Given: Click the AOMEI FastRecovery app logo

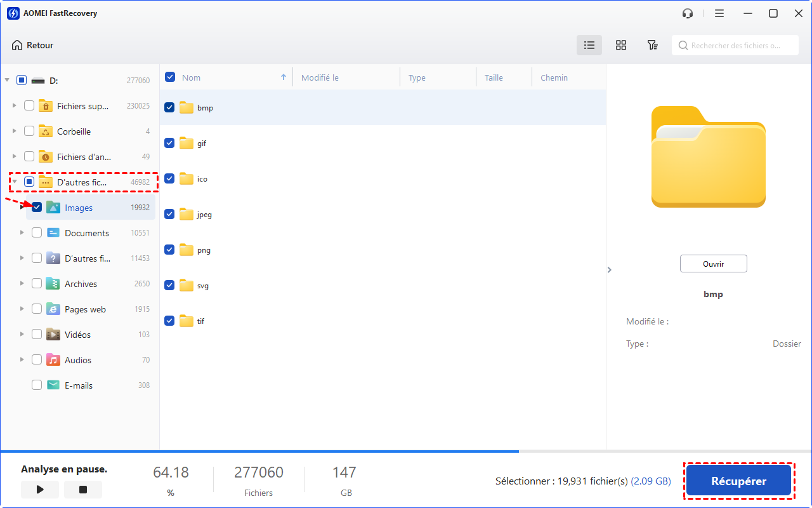Looking at the screenshot, I should pos(12,13).
